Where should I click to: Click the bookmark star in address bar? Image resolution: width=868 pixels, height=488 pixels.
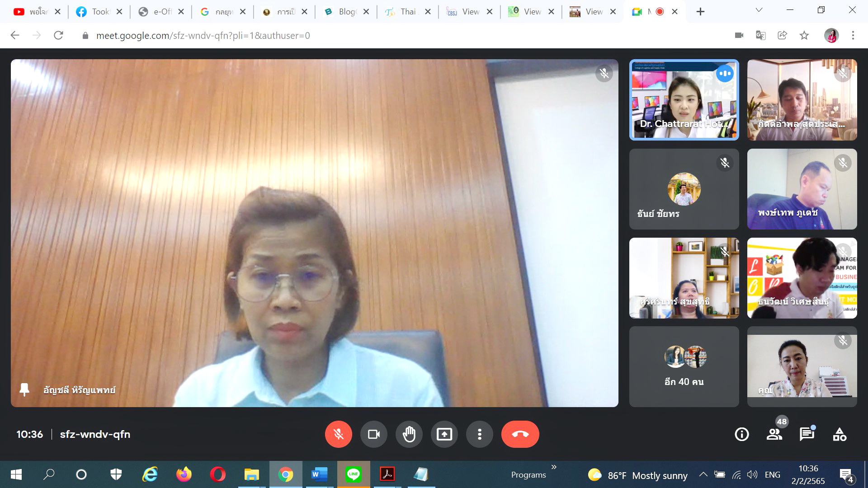pyautogui.click(x=804, y=35)
